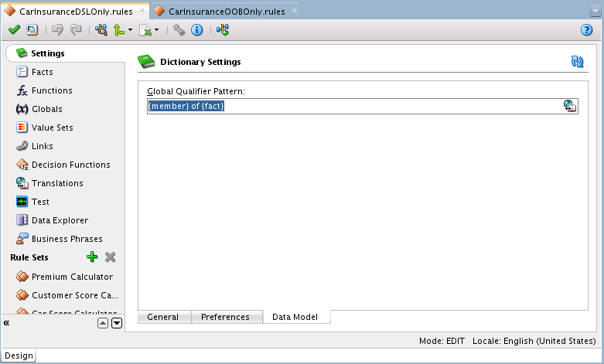Click the Mode: EDIT status text
Viewport: 604px width, 364px height.
click(442, 341)
